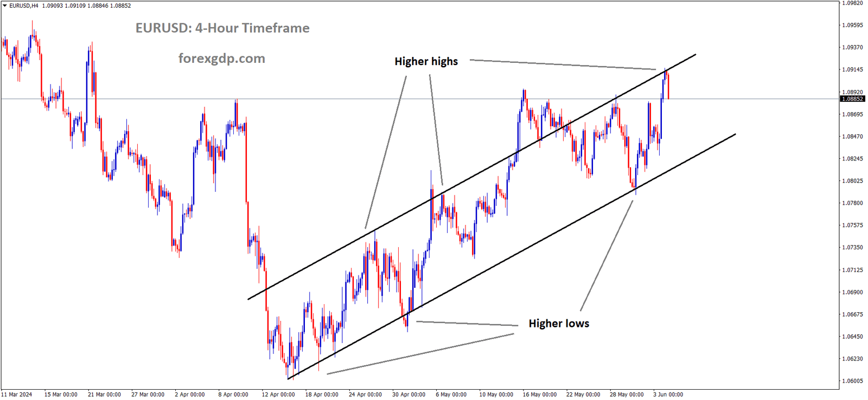Viewport: 868px width, 400px height.
Task: Click the '6 May 00:00' date label
Action: pyautogui.click(x=451, y=395)
